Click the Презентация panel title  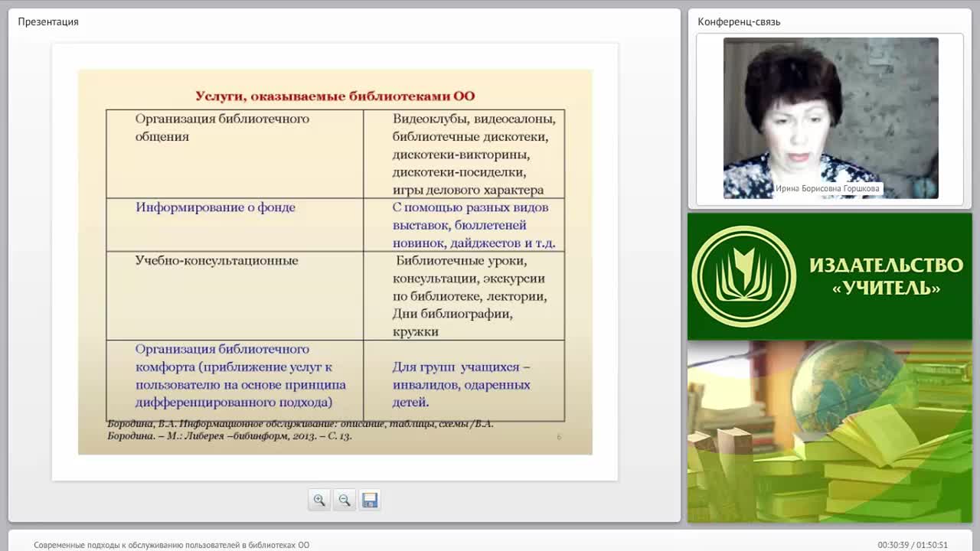pos(48,21)
